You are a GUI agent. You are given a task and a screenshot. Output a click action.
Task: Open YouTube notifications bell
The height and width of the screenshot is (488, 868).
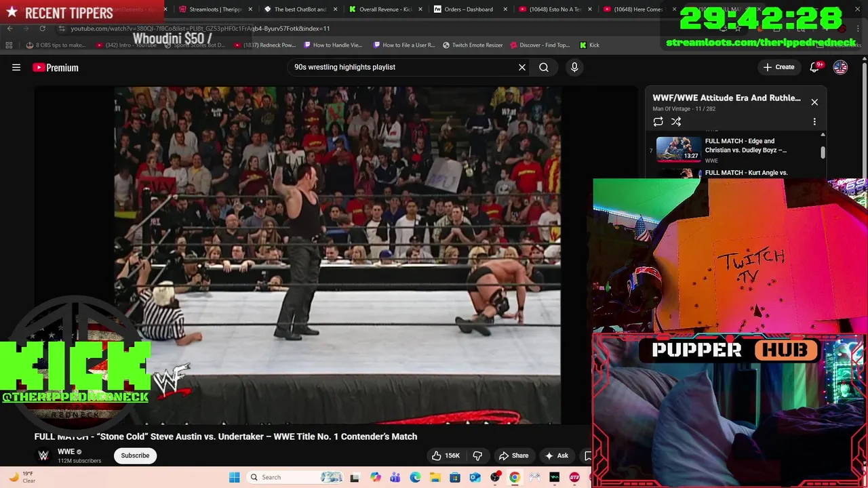coord(816,67)
